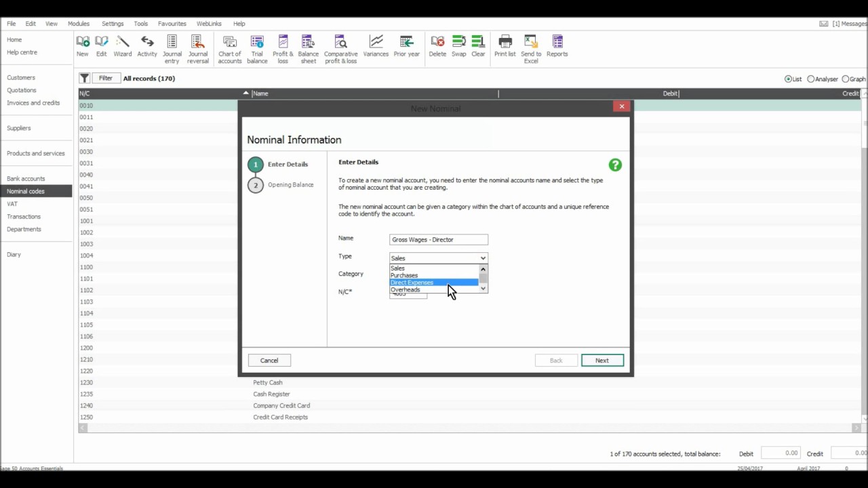Image resolution: width=868 pixels, height=488 pixels.
Task: Click the Cancel button in wizard
Action: pos(269,361)
